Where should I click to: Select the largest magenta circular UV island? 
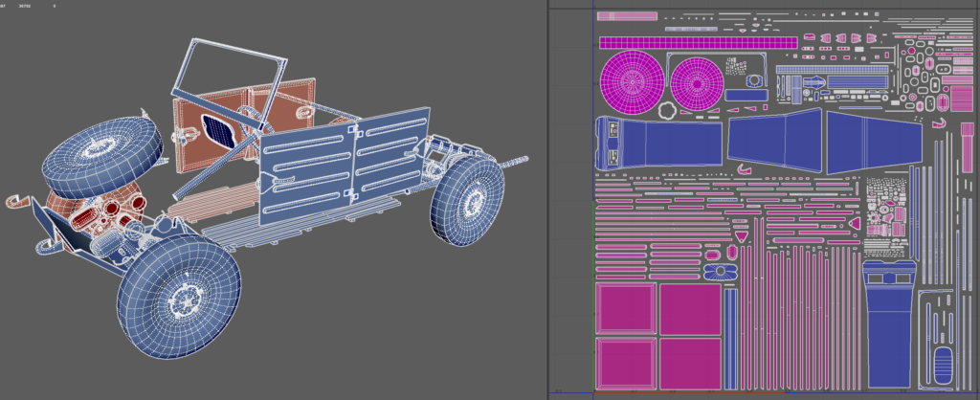click(631, 81)
